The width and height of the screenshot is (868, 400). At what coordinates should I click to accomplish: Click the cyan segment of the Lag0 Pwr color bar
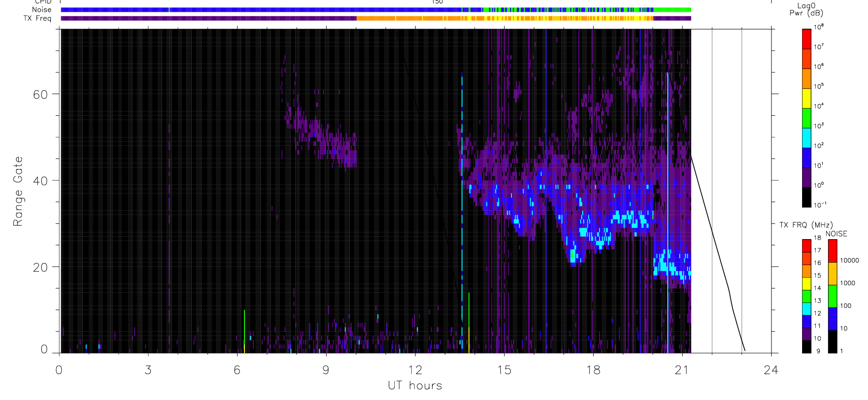point(806,138)
